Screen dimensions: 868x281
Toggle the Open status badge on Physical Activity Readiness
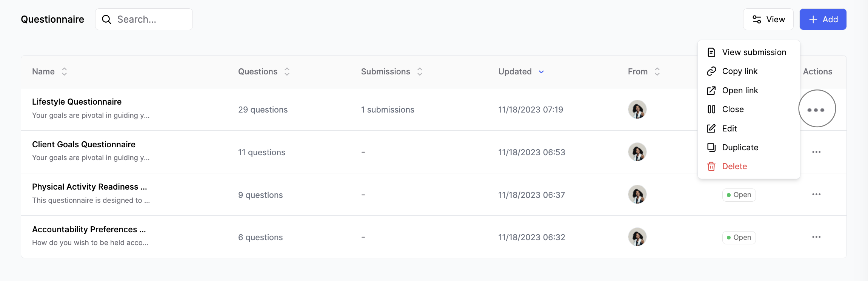coord(739,195)
